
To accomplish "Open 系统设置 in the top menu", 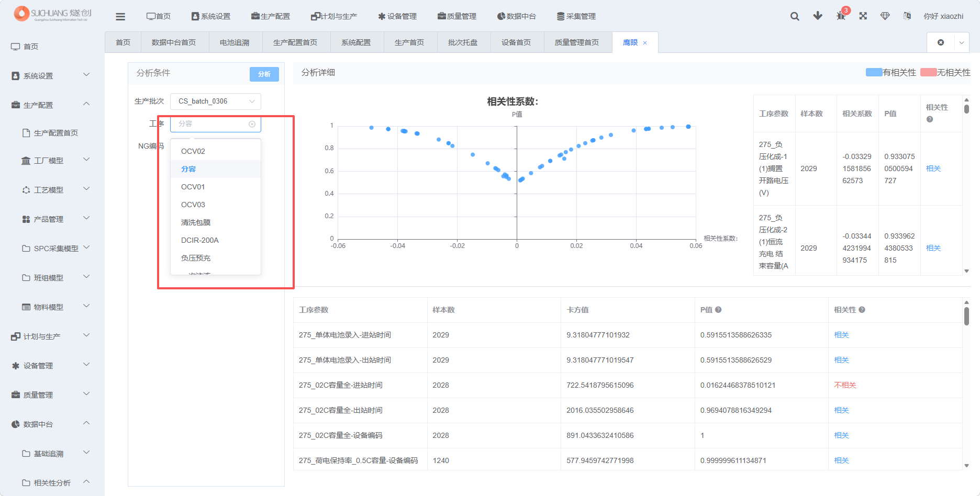I will [x=211, y=16].
